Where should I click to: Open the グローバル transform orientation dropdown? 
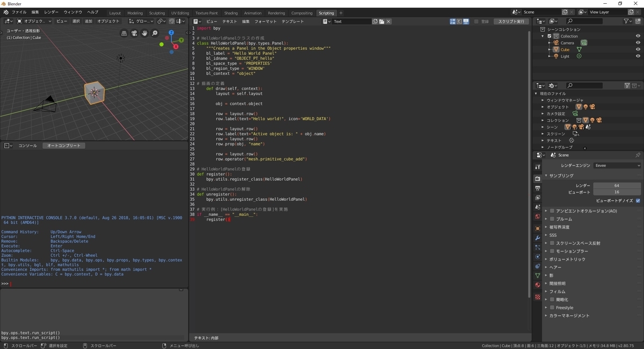141,21
